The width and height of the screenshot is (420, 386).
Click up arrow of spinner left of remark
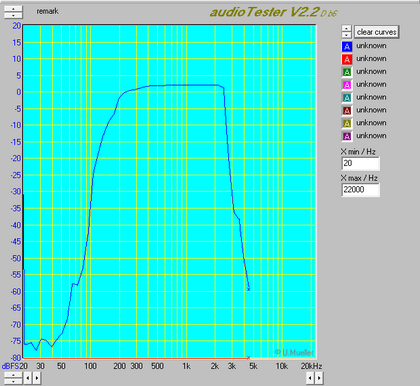pyautogui.click(x=13, y=9)
